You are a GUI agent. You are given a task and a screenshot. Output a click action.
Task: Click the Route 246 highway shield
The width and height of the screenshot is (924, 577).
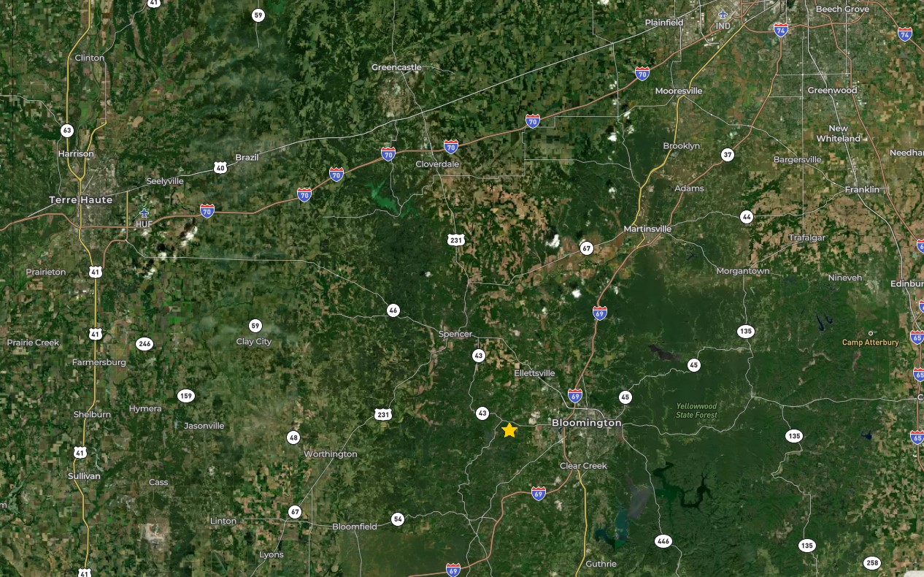pos(145,344)
